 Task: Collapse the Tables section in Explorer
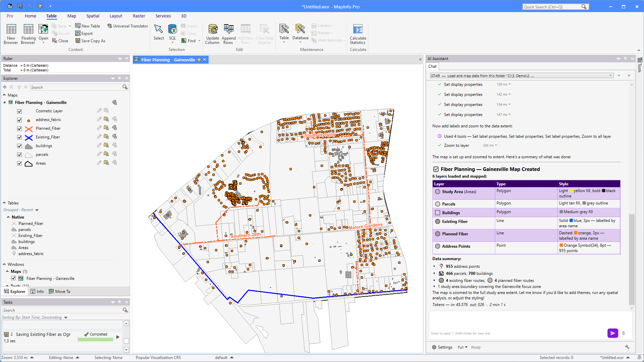tap(4, 203)
